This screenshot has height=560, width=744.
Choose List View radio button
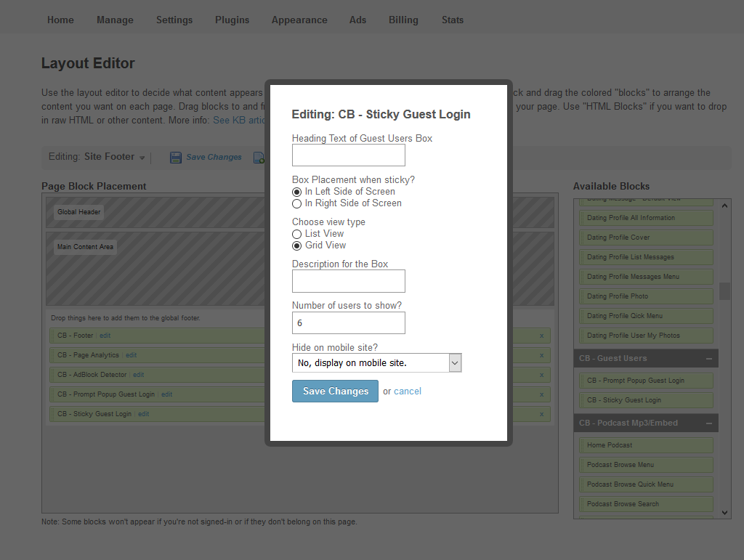click(x=296, y=234)
